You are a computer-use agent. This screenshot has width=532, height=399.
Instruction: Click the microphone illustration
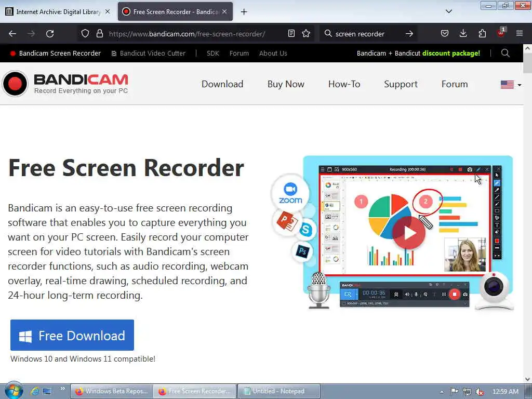point(318,291)
